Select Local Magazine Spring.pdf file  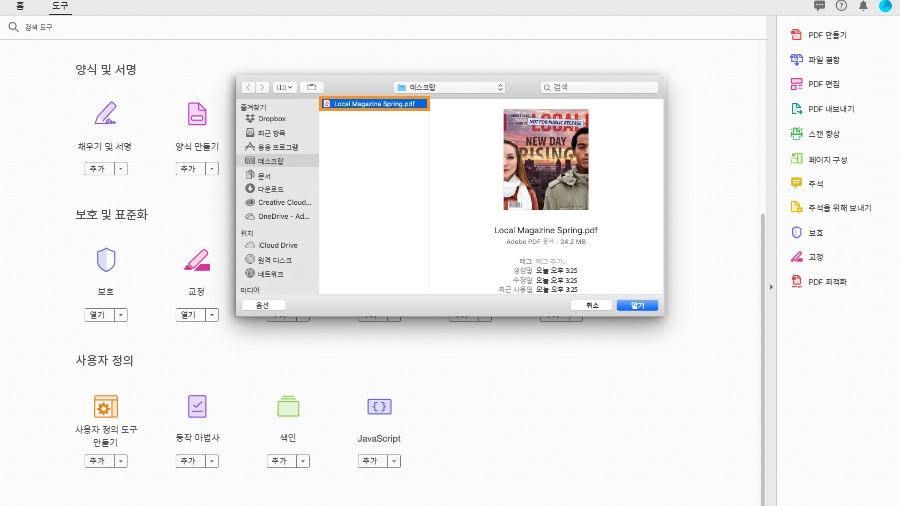coord(374,104)
